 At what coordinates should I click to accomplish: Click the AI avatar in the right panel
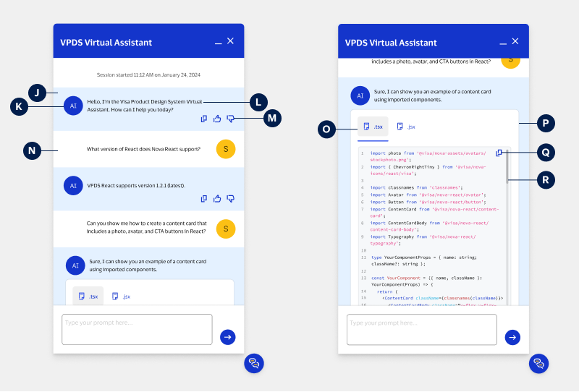360,95
